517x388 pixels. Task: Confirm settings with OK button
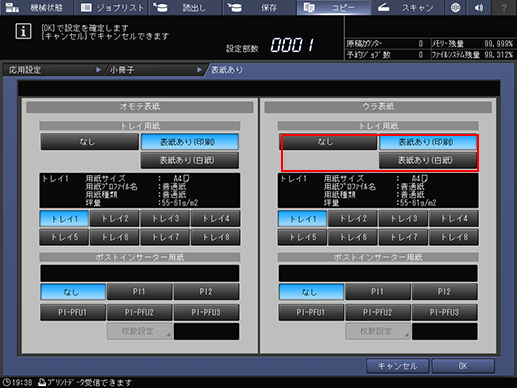pos(463,366)
